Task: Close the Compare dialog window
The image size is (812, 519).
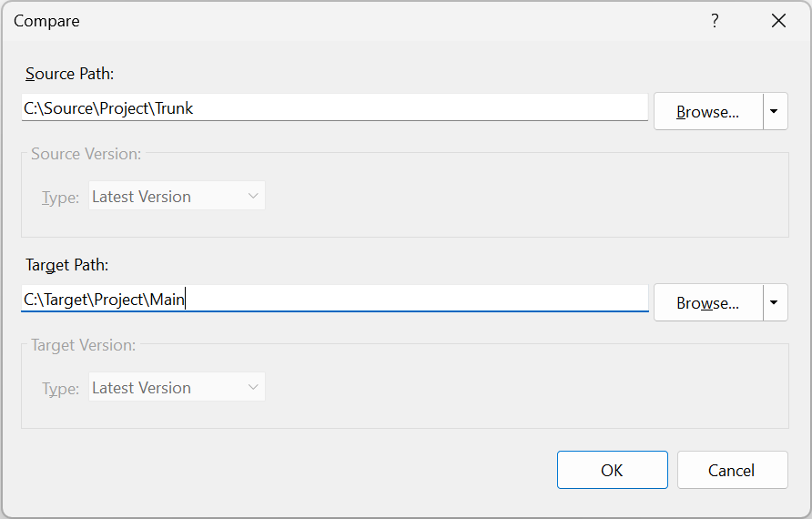Action: tap(778, 21)
